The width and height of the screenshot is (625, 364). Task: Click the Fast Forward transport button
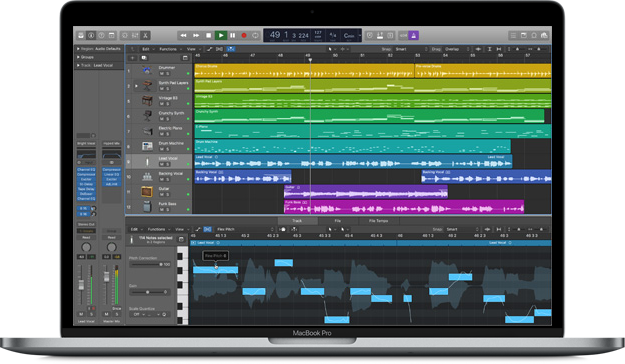point(196,35)
